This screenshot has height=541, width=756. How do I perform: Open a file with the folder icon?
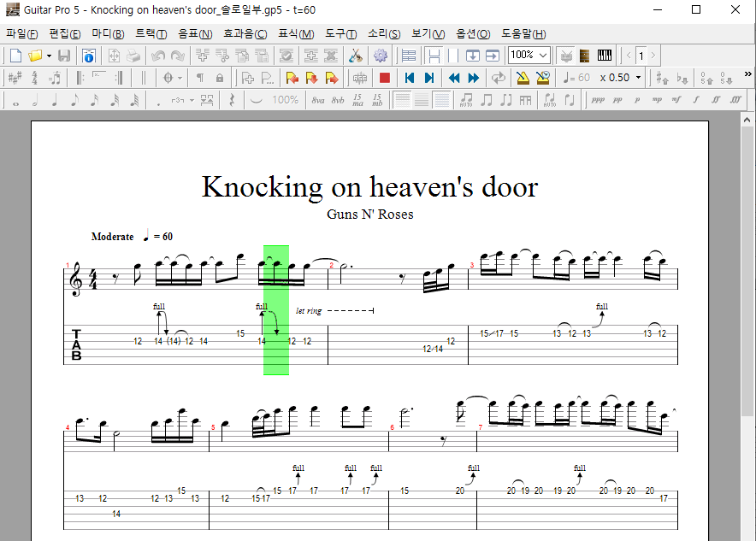tap(35, 56)
